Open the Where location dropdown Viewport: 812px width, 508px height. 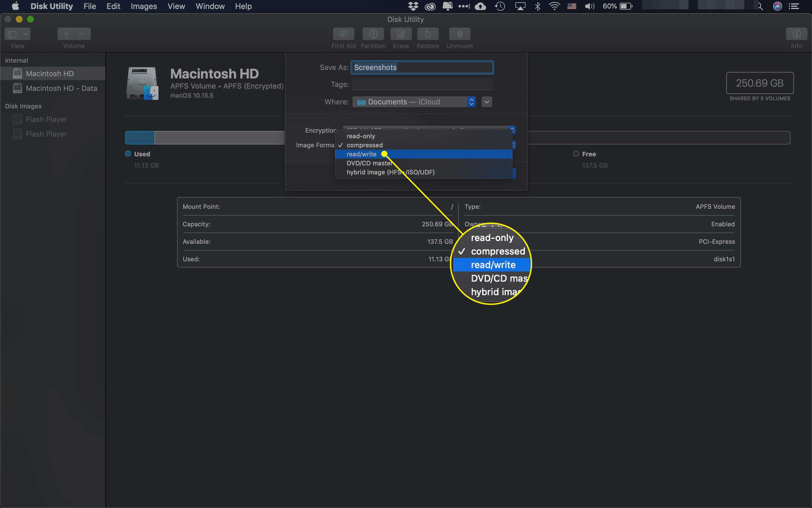coord(414,102)
